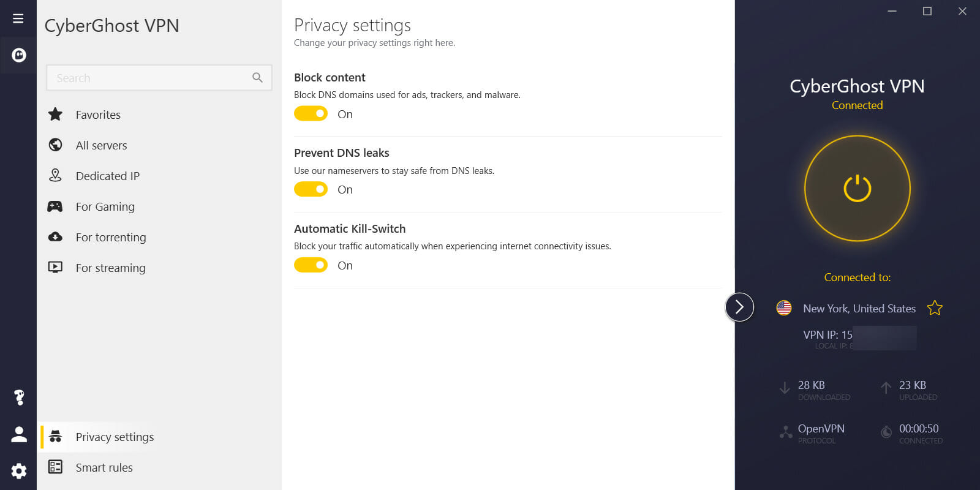Open the settings gear icon
The width and height of the screenshot is (980, 490).
click(x=19, y=471)
